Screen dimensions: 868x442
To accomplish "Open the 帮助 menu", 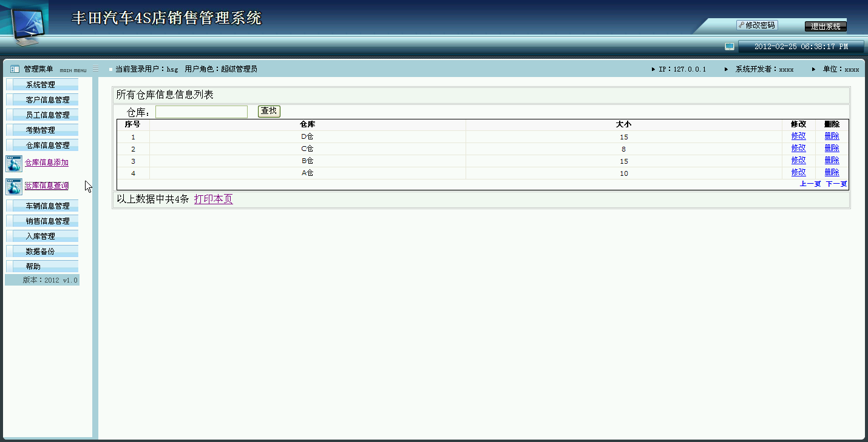I will tap(42, 267).
